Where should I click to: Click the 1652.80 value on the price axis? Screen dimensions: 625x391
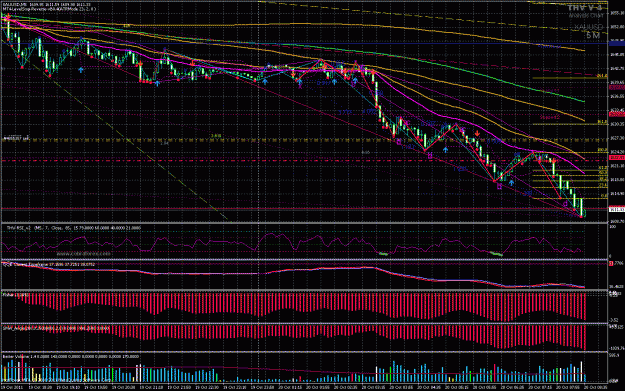tap(617, 27)
